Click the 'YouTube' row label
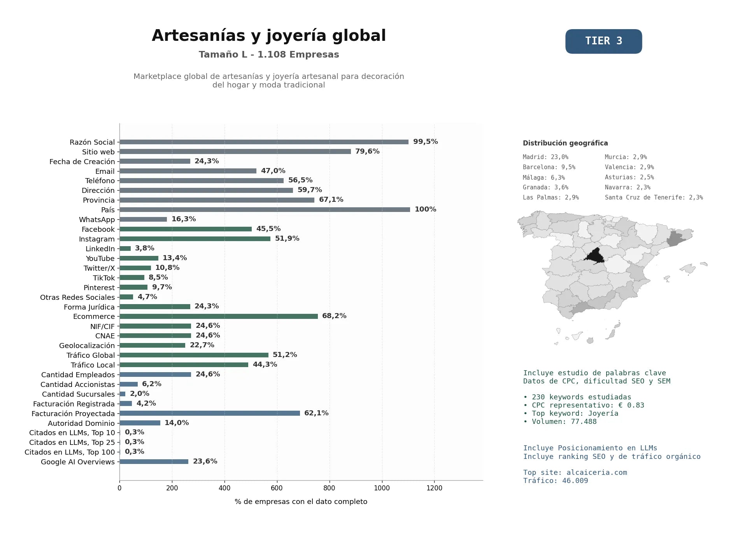Screen dimensions: 747x560 tap(100, 259)
